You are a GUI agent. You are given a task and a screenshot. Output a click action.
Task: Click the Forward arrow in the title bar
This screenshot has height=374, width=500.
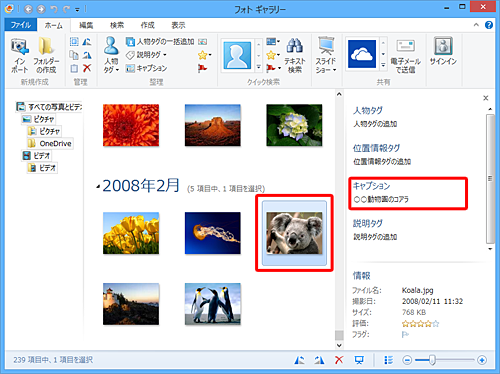tap(41, 9)
